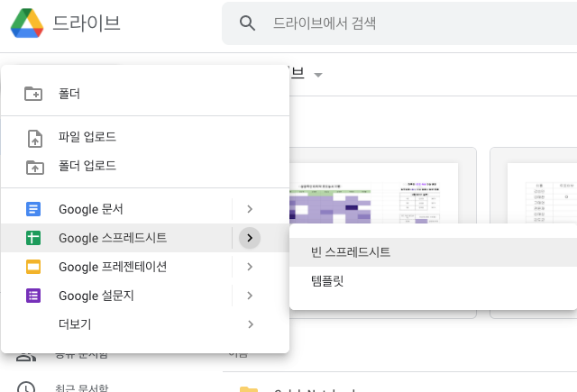The height and width of the screenshot is (392, 577).
Task: Expand the Google 문서 submenu arrow
Action: [250, 209]
